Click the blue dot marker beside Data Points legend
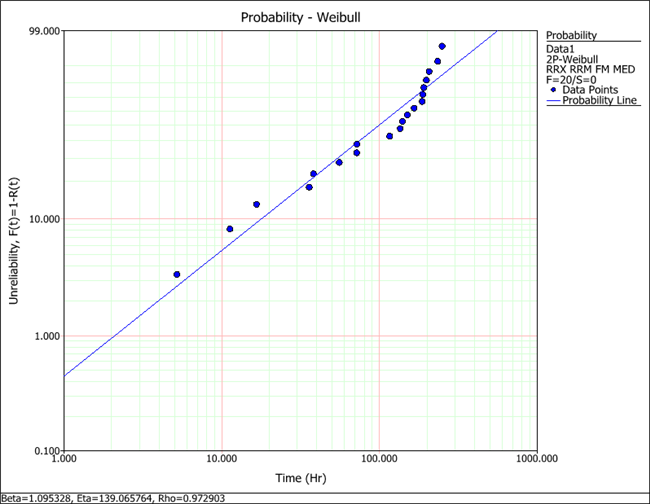This screenshot has height=504, width=650. pyautogui.click(x=553, y=89)
